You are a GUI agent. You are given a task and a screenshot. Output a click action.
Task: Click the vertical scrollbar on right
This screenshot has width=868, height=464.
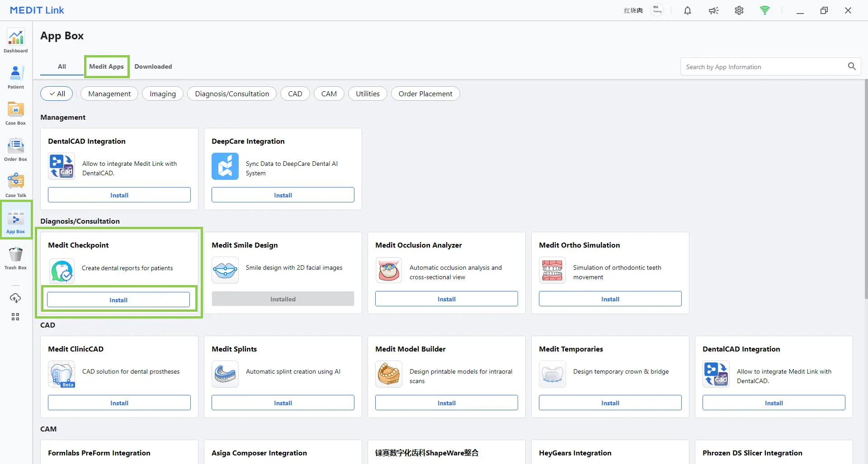point(865,190)
